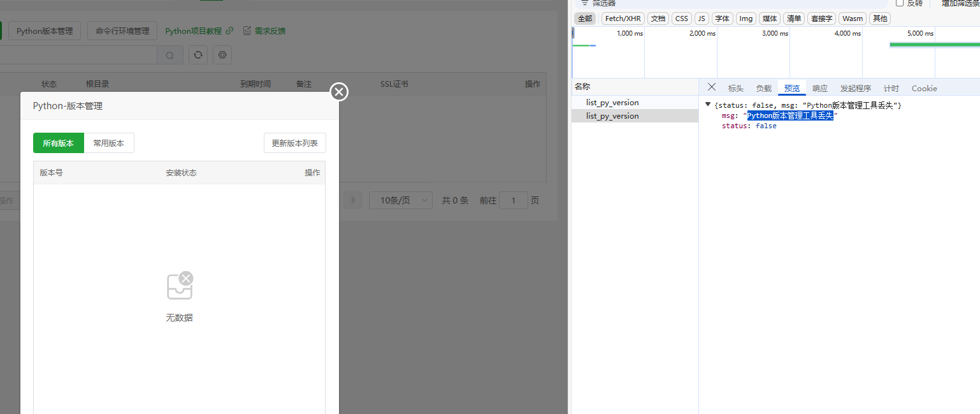Toggle the Fetch/XHR request filter chip
Image resolution: width=980 pixels, height=414 pixels.
pyautogui.click(x=623, y=18)
